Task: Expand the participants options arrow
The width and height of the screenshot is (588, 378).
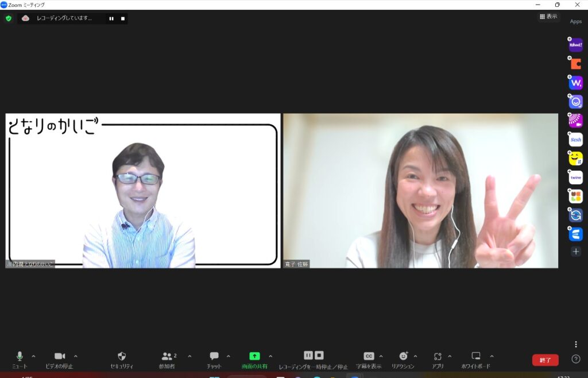Action: pyautogui.click(x=189, y=356)
